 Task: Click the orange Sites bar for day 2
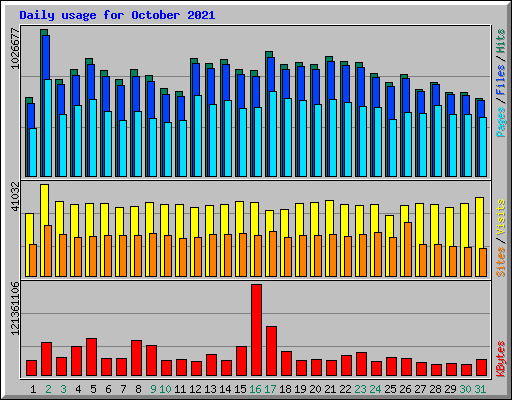48,251
